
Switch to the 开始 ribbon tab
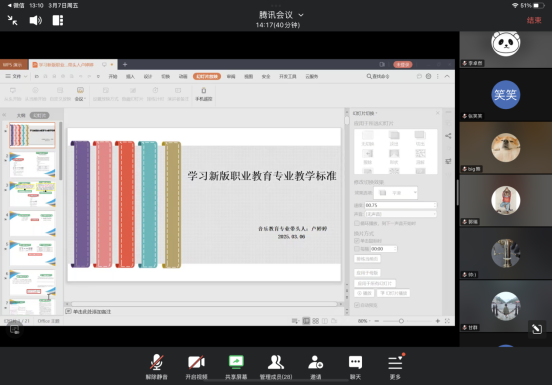[x=113, y=76]
